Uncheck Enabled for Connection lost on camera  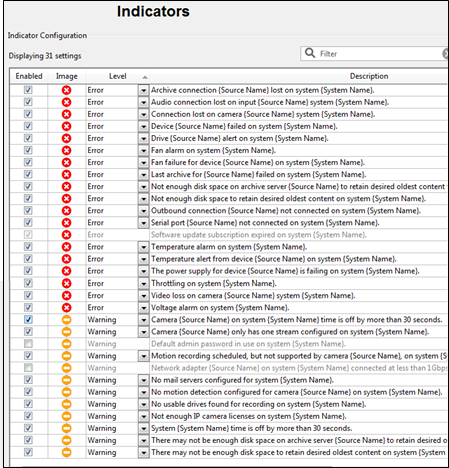(28, 114)
